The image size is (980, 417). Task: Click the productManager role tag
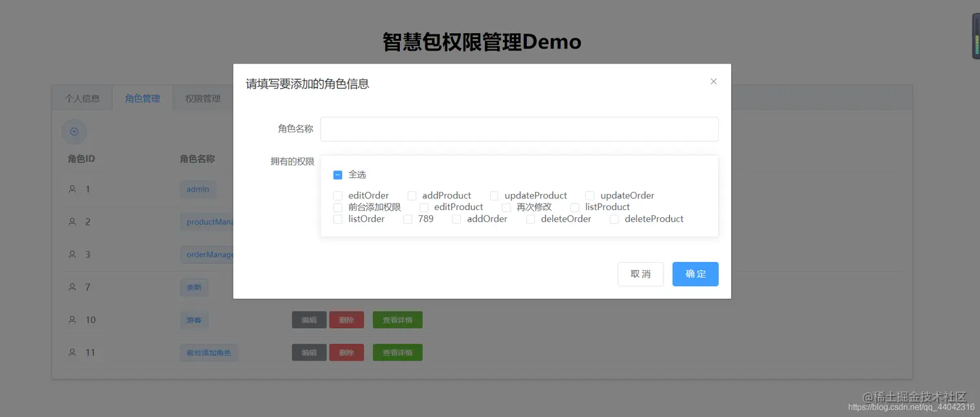[207, 222]
